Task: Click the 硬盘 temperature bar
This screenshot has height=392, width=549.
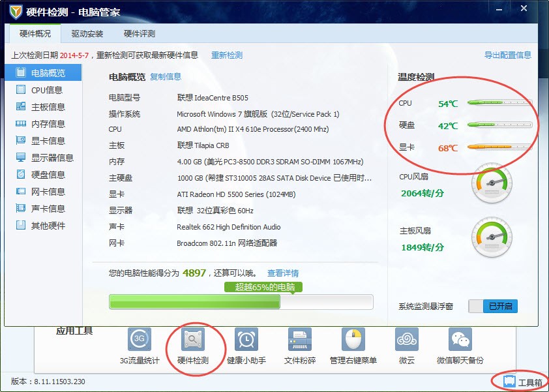Action: click(499, 125)
